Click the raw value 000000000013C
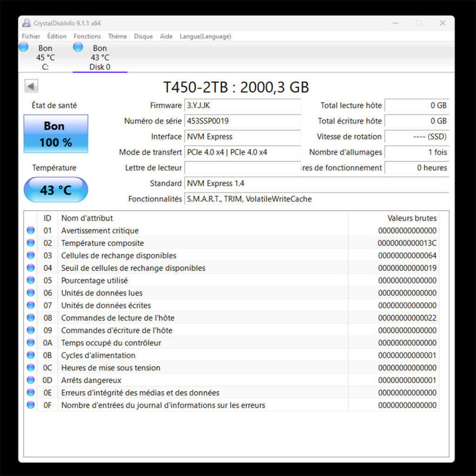Screen dimensions: 476x476 coord(407,243)
